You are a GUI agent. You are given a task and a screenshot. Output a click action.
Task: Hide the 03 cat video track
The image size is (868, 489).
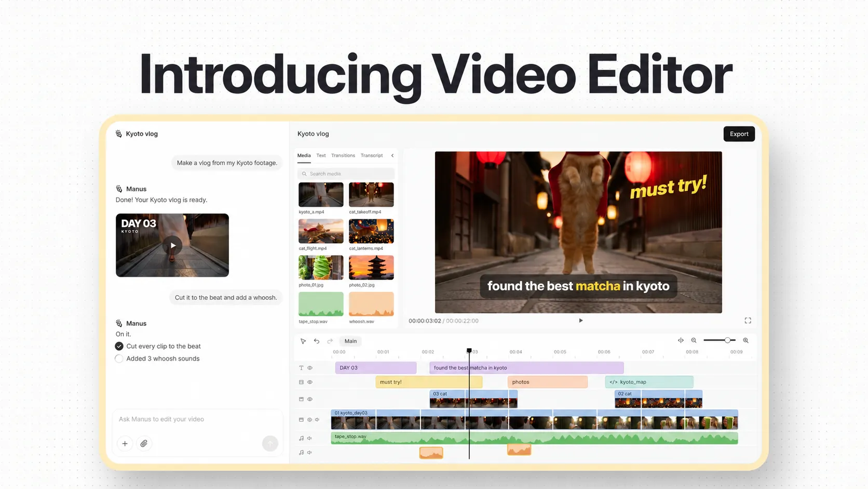coord(310,399)
